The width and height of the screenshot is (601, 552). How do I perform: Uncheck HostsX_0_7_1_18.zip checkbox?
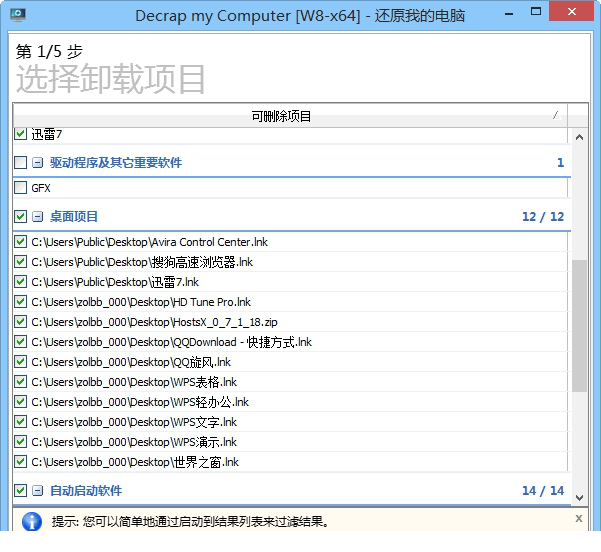tap(20, 322)
